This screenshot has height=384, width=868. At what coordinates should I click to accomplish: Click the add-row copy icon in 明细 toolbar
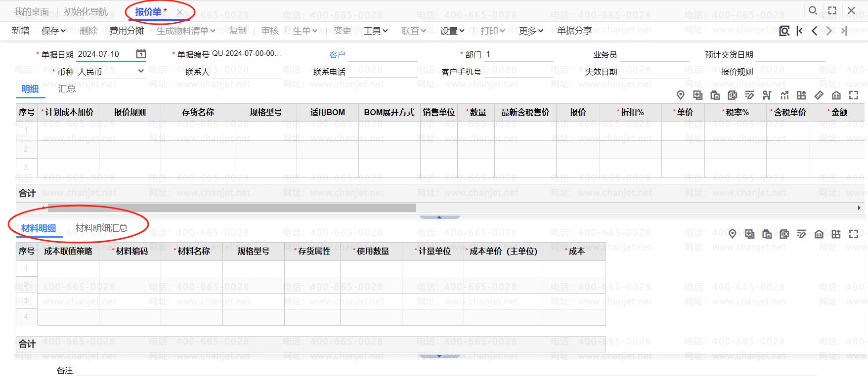pos(698,95)
